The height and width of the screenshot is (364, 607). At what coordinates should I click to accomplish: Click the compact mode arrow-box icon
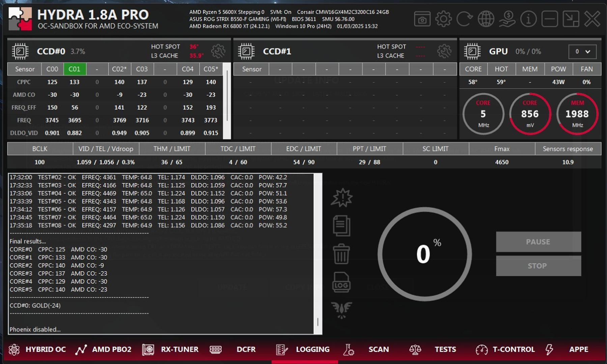[571, 19]
